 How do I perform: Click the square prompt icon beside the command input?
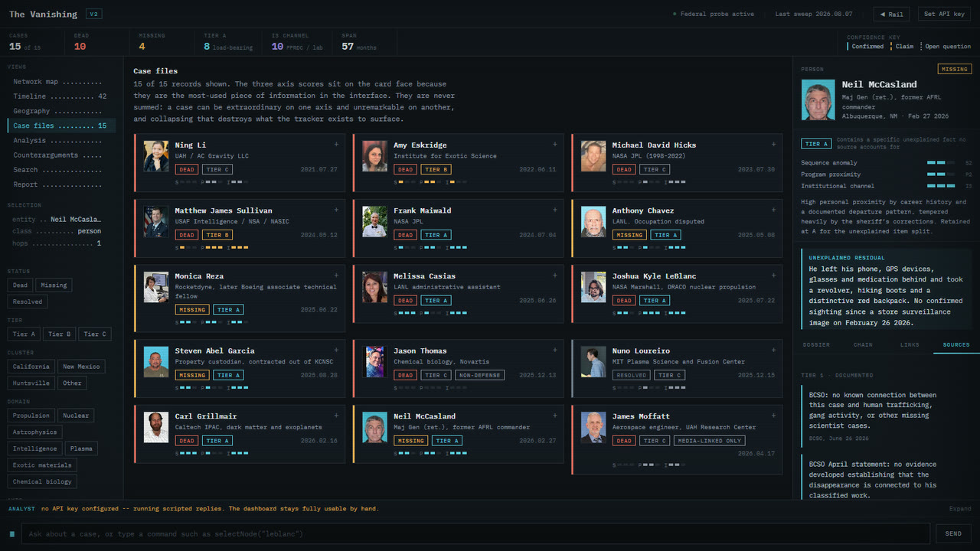point(12,533)
